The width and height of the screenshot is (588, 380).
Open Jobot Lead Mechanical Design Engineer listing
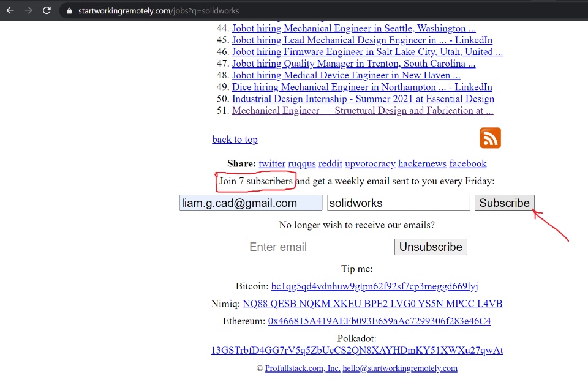point(362,40)
